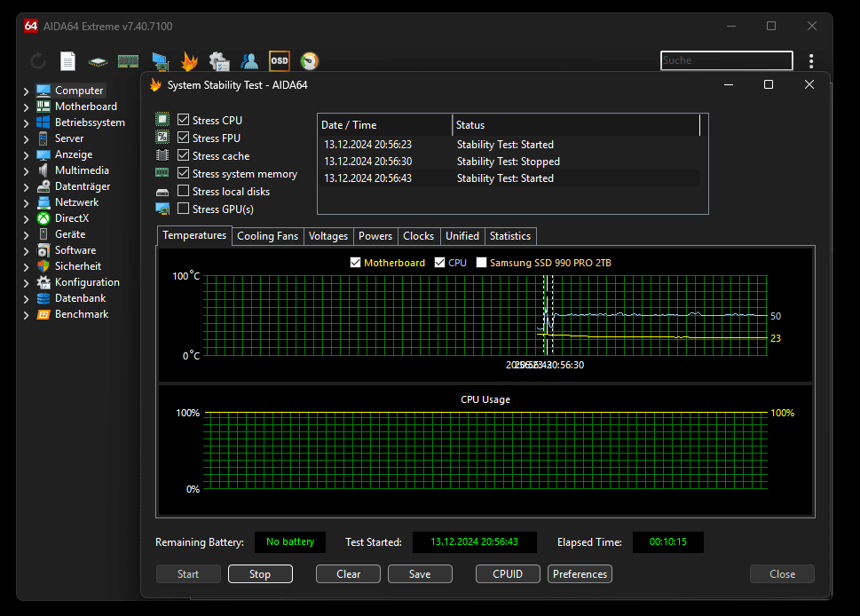The image size is (860, 616).
Task: Open the Report document icon in toolbar
Action: pos(67,61)
